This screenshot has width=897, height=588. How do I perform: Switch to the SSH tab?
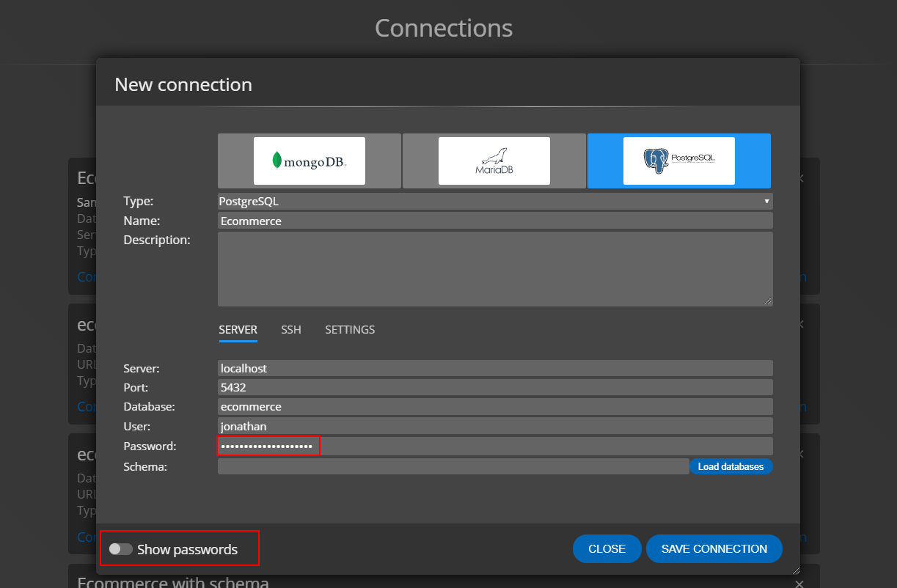click(x=291, y=330)
